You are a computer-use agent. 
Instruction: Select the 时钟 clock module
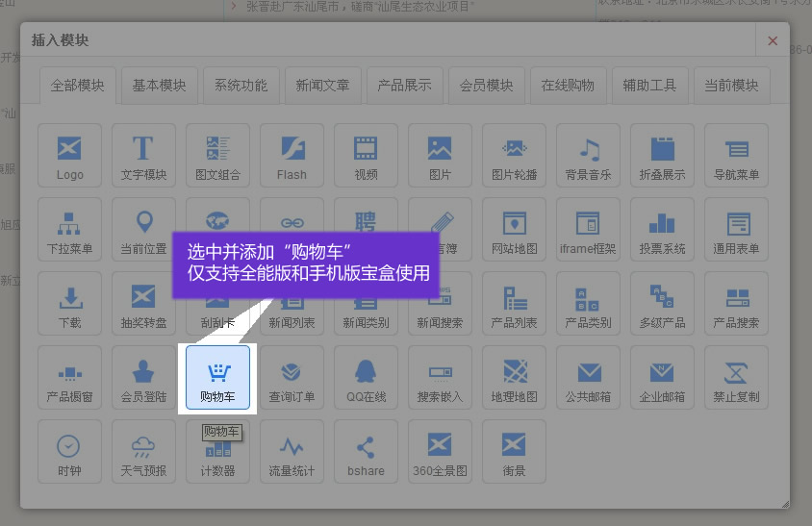69,451
